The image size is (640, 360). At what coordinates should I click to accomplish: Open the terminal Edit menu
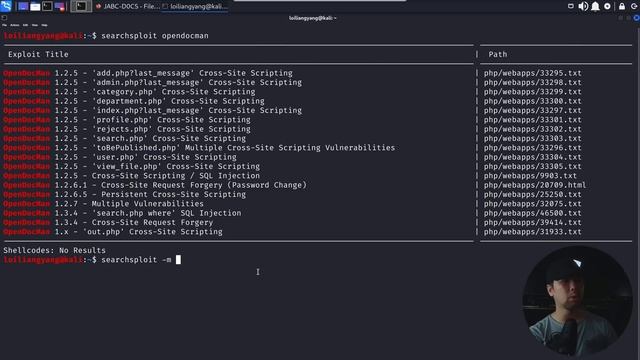25,25
